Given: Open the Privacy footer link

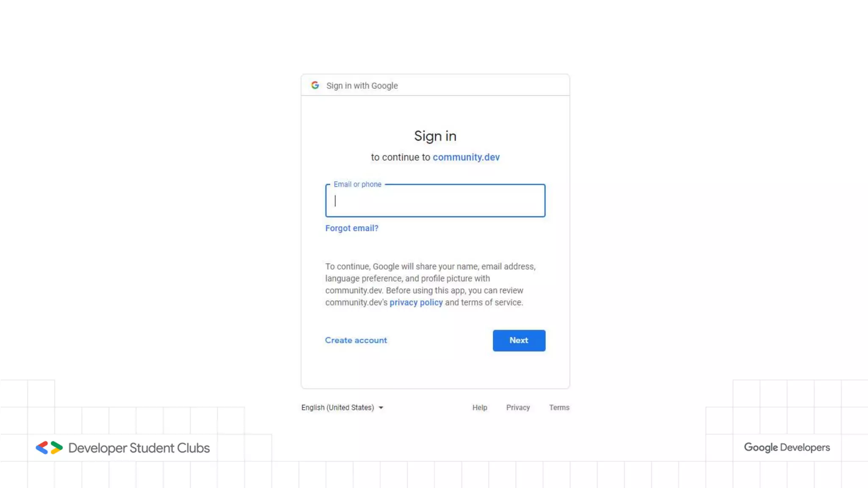Looking at the screenshot, I should coord(518,408).
